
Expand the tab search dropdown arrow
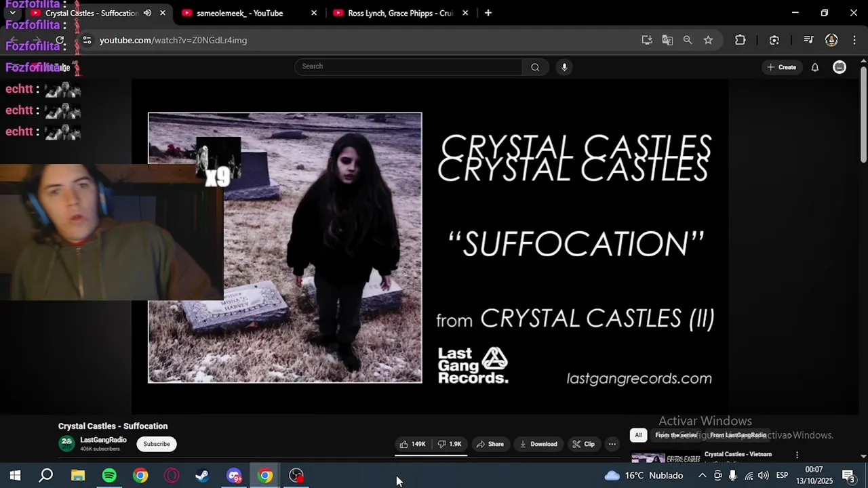(12, 13)
